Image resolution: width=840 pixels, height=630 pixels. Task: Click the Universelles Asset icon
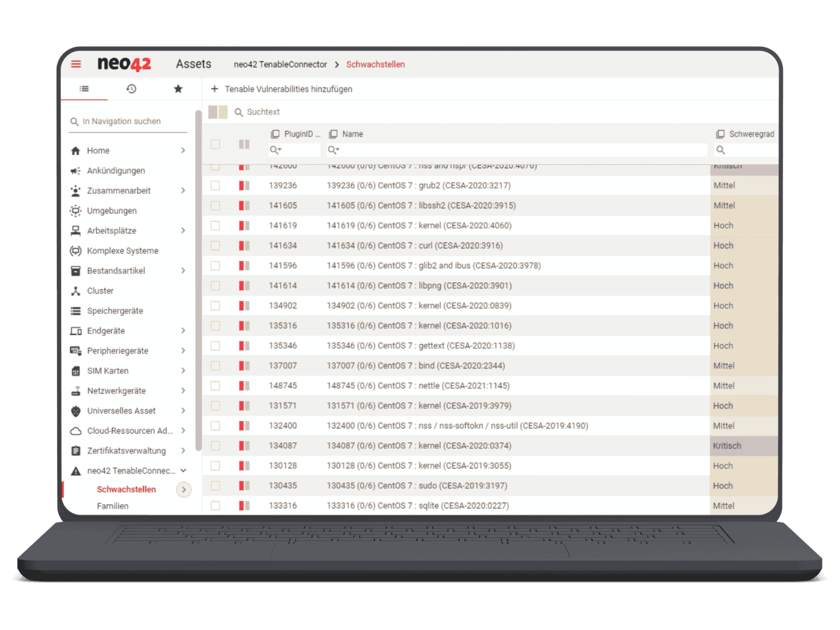pos(76,411)
